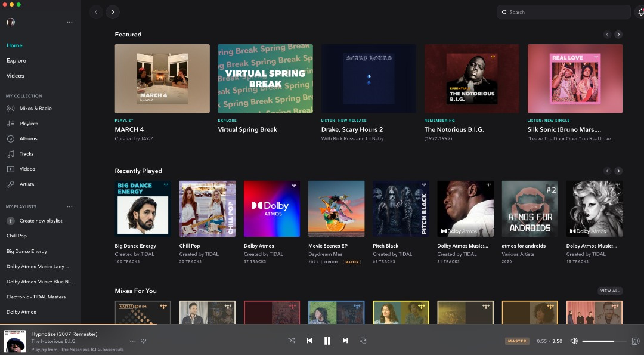Click Hypnotize (2007 Remaster) title

click(x=64, y=334)
